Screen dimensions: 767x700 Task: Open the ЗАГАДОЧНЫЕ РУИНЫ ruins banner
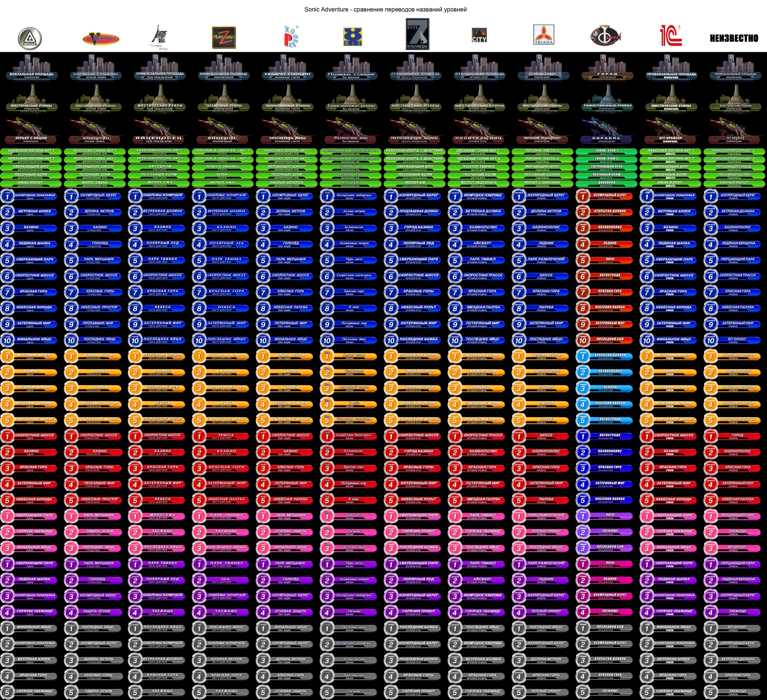(x=223, y=105)
